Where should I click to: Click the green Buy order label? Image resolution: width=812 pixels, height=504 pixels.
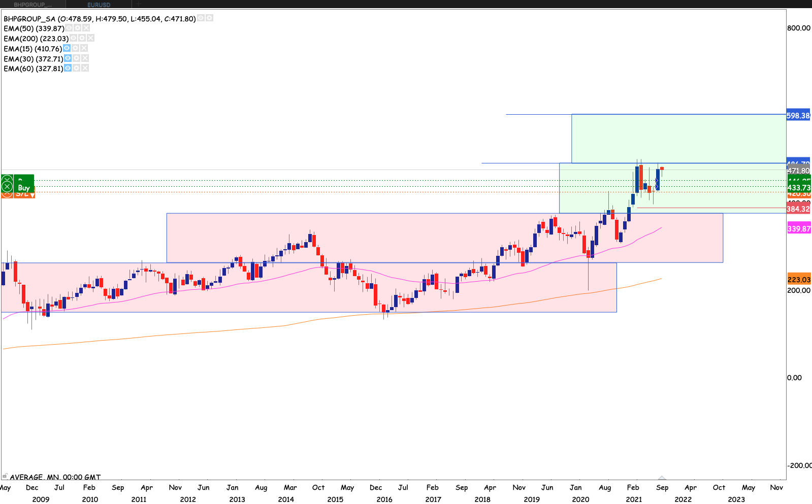click(24, 187)
